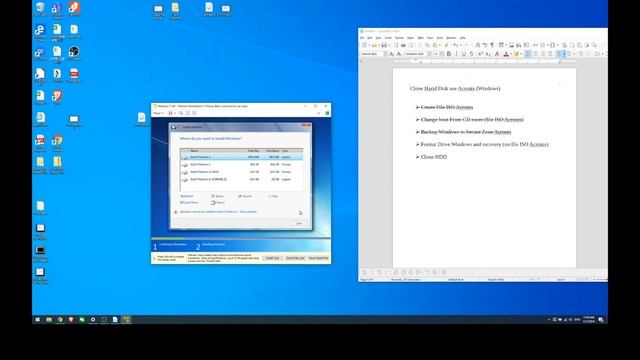Viewport: 640px width, 360px height.
Task: Click the VMware fullscreen icon
Action: click(187, 113)
